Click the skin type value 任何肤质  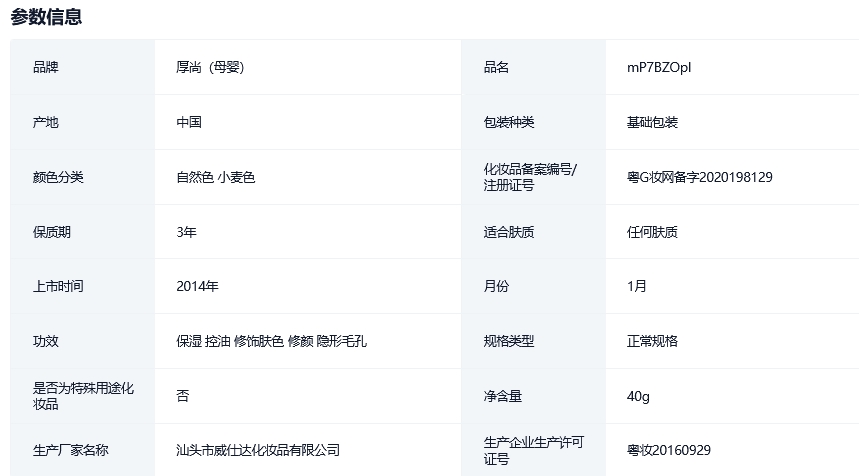(652, 232)
